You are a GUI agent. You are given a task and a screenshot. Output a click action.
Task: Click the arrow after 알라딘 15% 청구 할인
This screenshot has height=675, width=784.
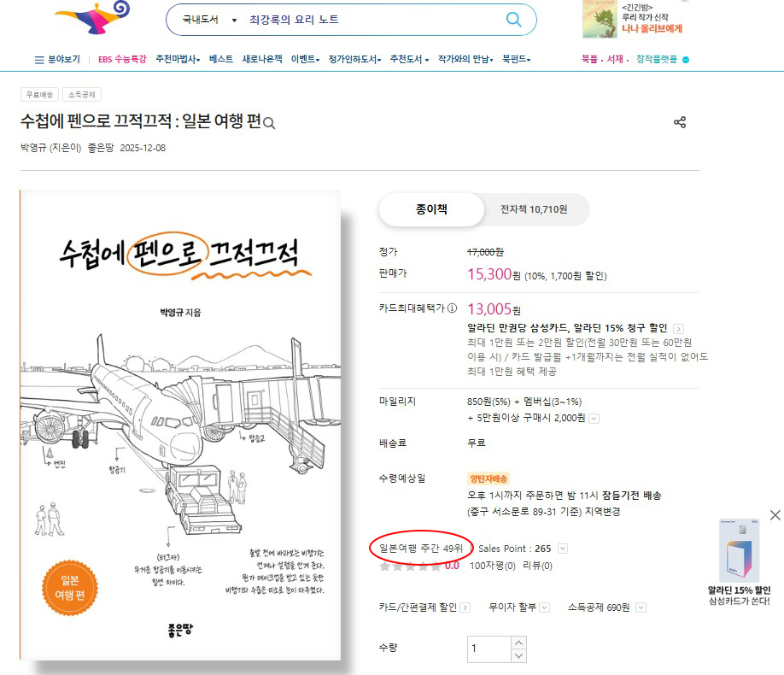pos(678,328)
